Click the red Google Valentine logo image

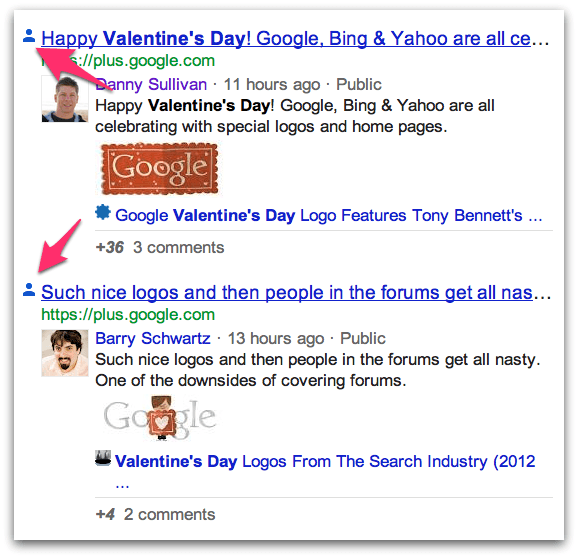pyautogui.click(x=160, y=168)
